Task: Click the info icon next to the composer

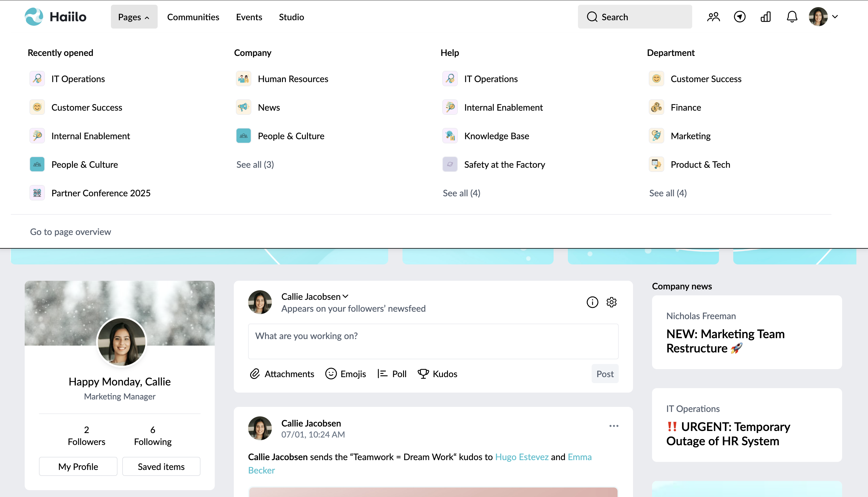Action: (592, 302)
